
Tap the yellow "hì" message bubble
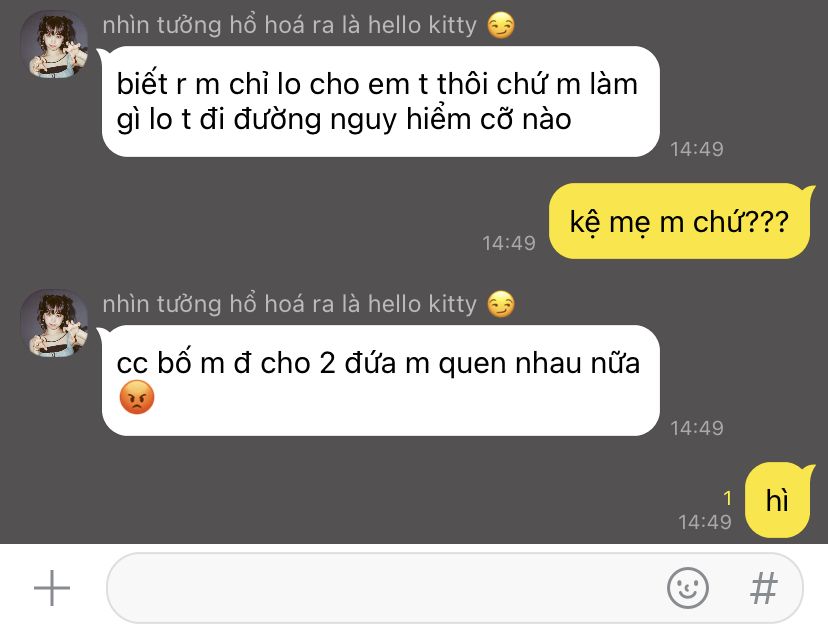777,500
